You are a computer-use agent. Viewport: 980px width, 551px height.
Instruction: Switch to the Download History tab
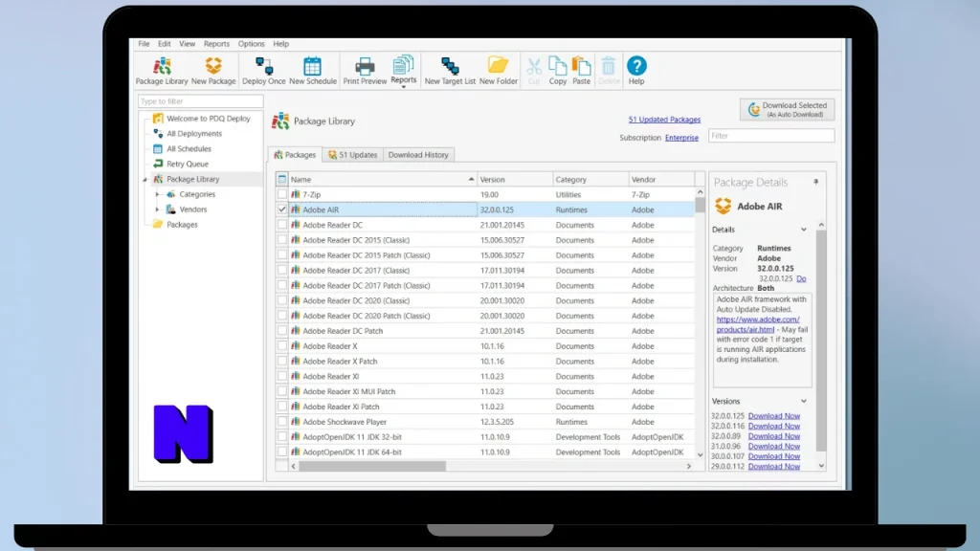point(418,155)
